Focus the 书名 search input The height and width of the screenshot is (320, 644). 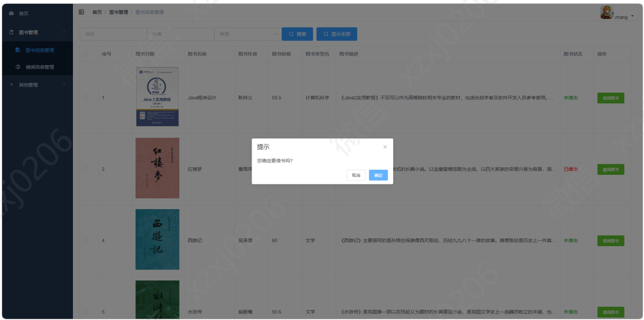coord(113,34)
